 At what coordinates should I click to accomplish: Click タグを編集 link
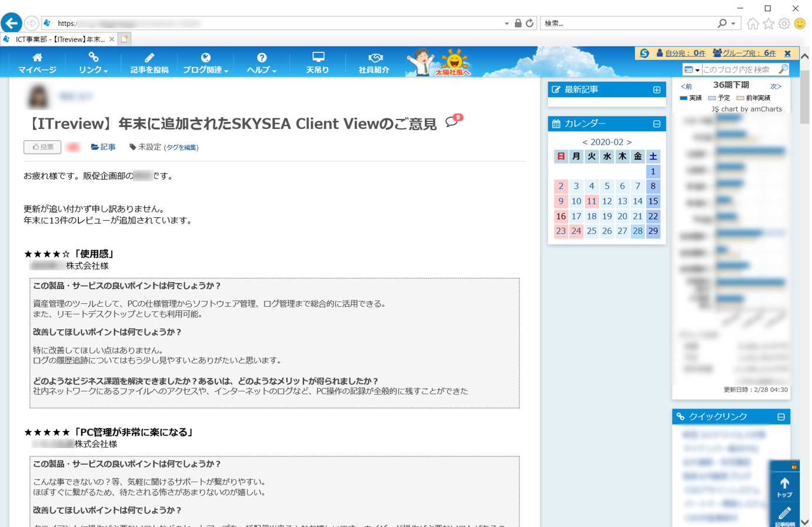(181, 147)
